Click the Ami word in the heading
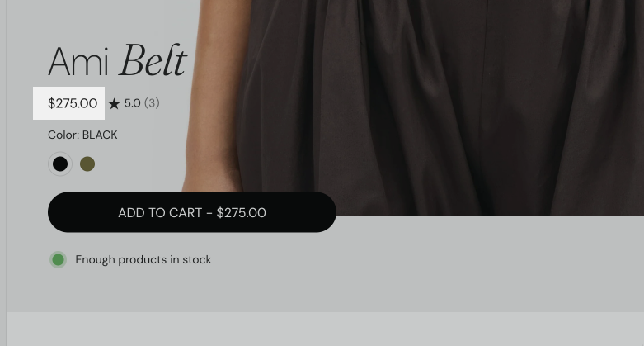 click(x=78, y=62)
